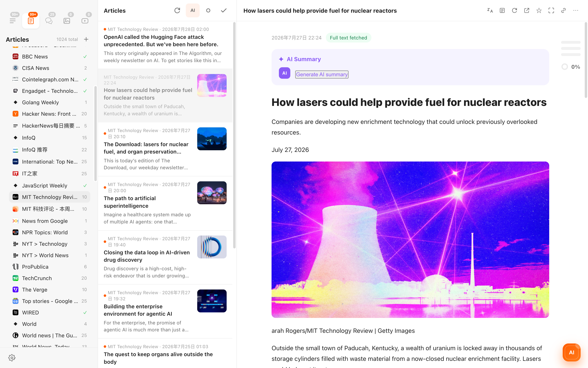Click the nuclear reactor hero image
This screenshot has width=588, height=368.
click(x=410, y=239)
